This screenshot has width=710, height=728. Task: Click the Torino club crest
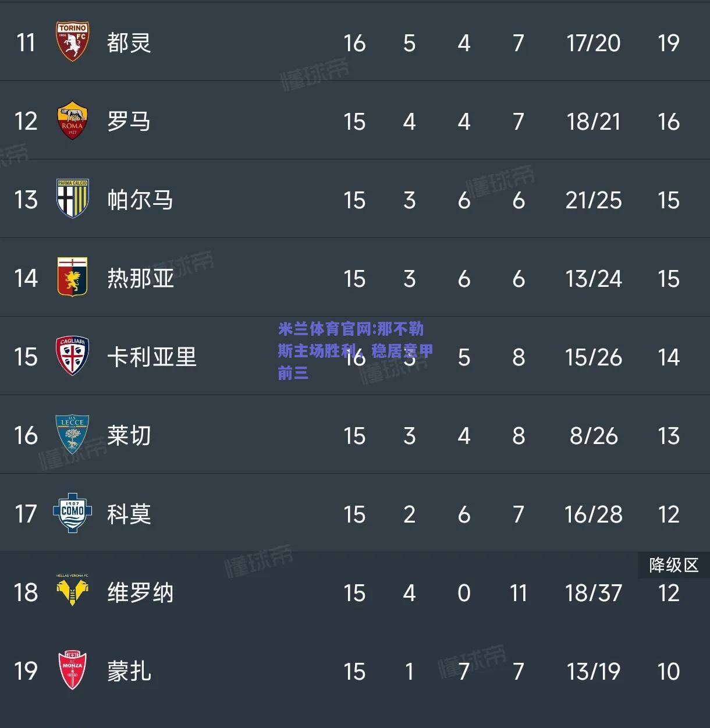pyautogui.click(x=72, y=42)
